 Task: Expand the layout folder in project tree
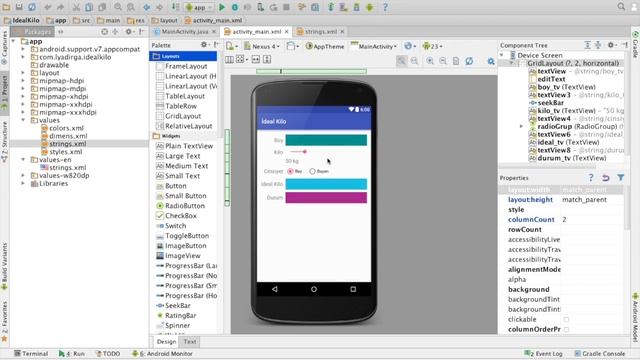pos(23,73)
